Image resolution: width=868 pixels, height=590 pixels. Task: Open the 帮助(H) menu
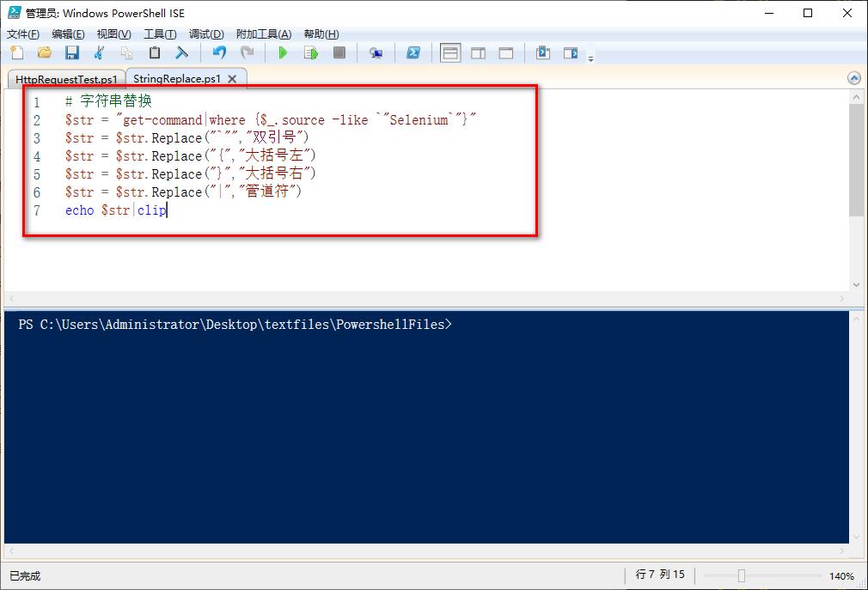click(x=321, y=34)
